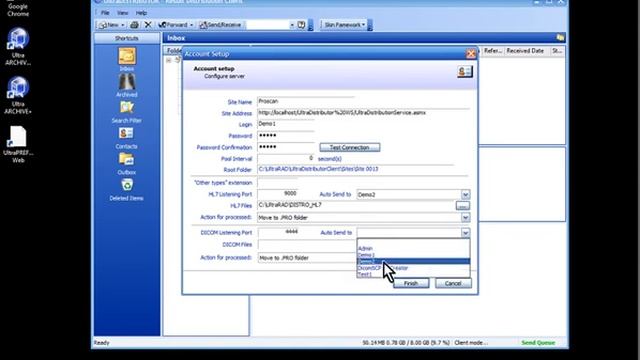The width and height of the screenshot is (640, 360).
Task: Click the Root Folder path text
Action: (x=318, y=169)
